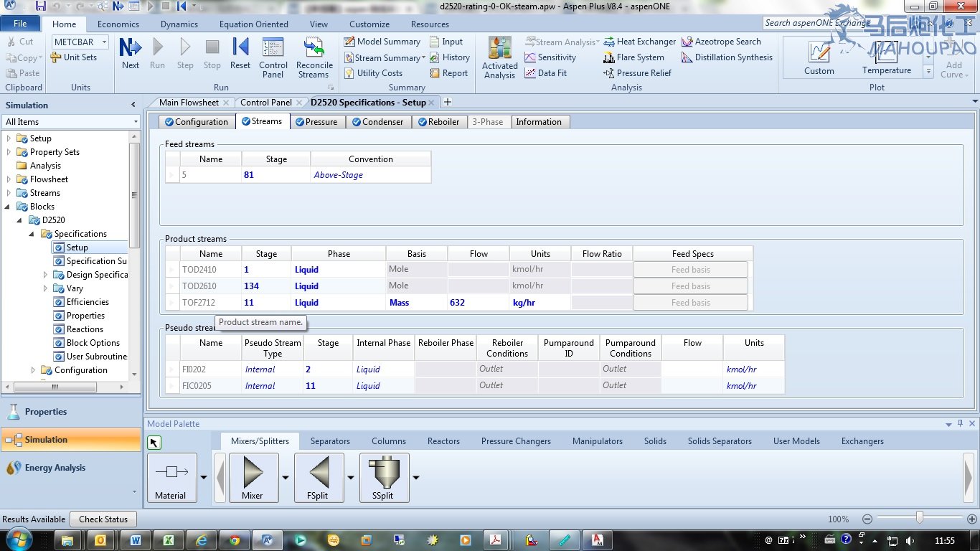This screenshot has width=980, height=551.
Task: Select the Flowsheet tree item
Action: (49, 179)
